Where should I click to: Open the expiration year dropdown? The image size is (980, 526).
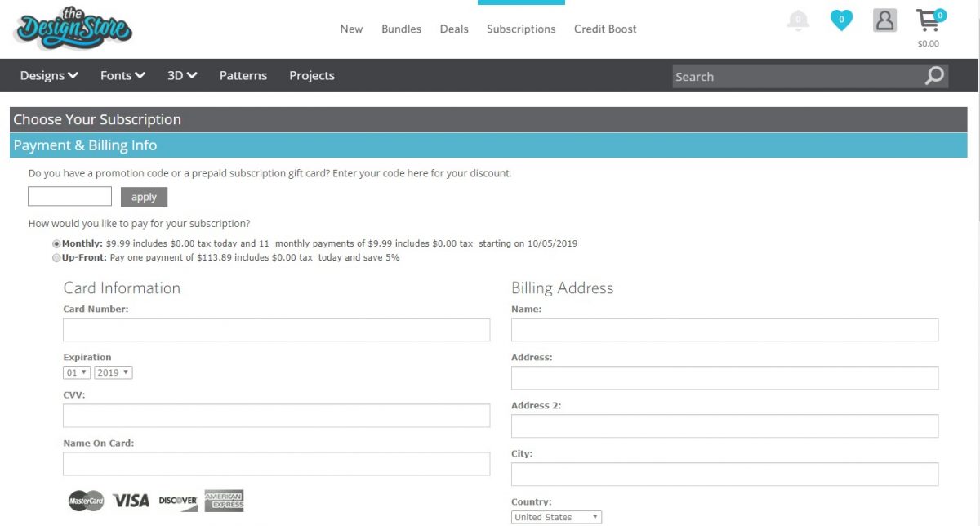114,372
